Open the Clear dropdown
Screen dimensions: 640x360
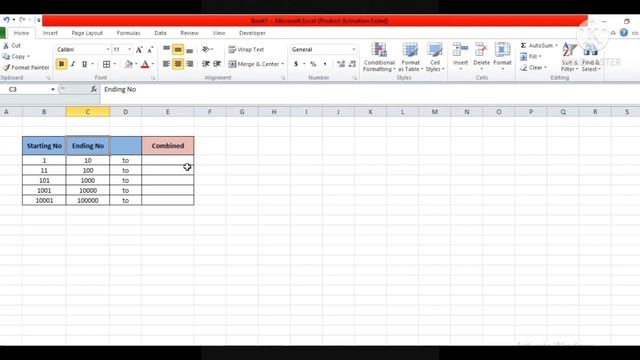[533, 68]
